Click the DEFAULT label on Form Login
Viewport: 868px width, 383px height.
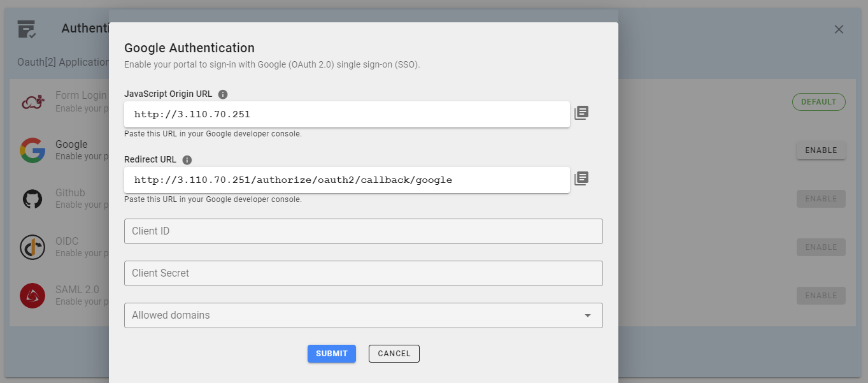tap(818, 101)
